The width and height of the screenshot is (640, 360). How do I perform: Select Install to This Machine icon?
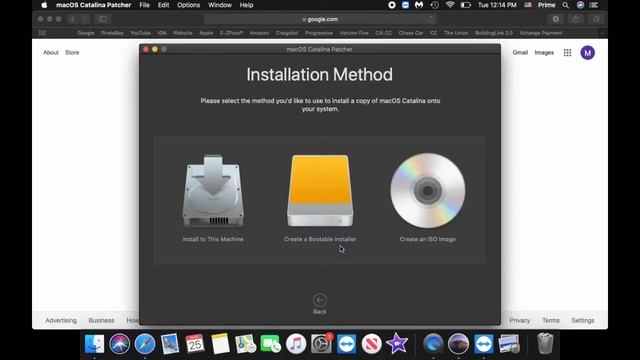pyautogui.click(x=213, y=191)
